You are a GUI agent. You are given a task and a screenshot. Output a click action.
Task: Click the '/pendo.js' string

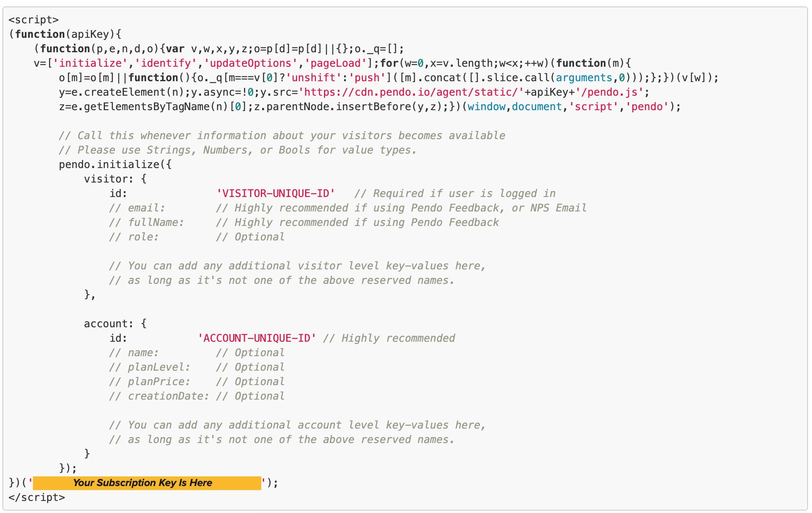coord(609,92)
